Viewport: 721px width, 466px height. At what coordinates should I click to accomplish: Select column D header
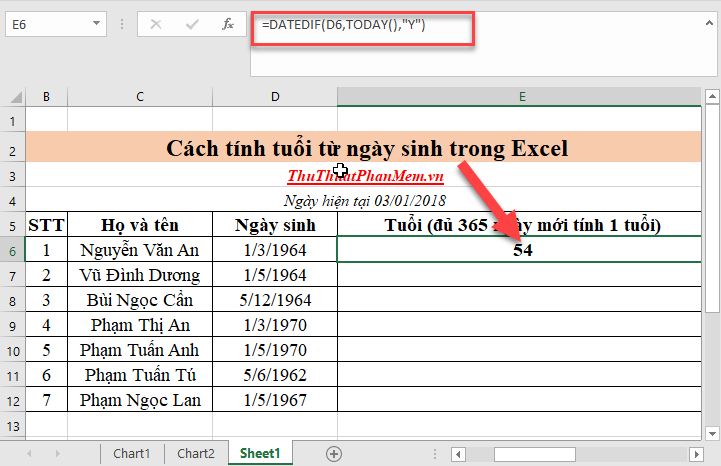coord(275,97)
